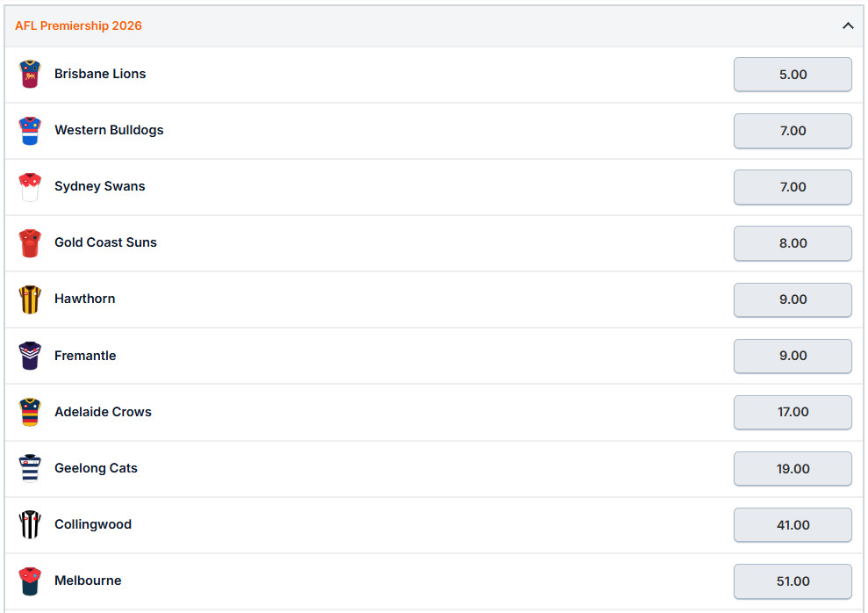Select Western Bulldogs odds of 7.00

792,131
